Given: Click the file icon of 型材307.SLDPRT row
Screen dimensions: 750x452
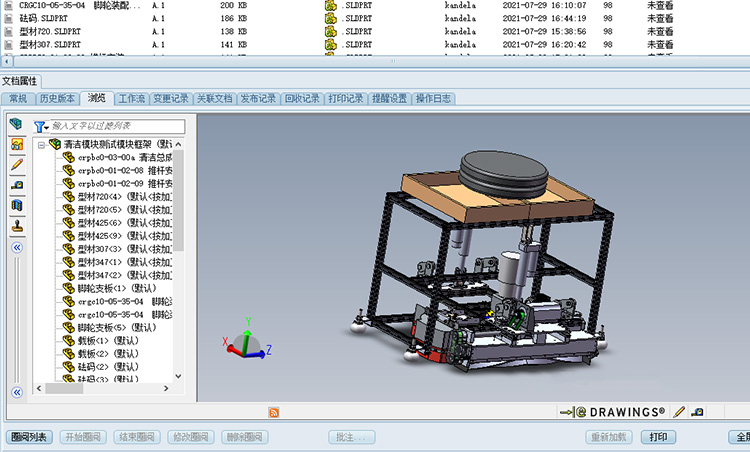Looking at the screenshot, I should click(x=9, y=44).
